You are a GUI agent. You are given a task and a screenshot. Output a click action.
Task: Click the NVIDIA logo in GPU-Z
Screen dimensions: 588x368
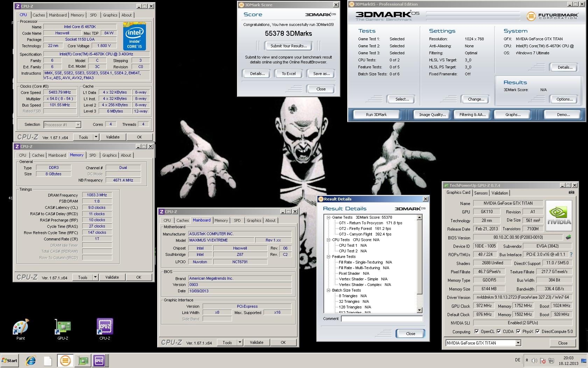(x=559, y=215)
